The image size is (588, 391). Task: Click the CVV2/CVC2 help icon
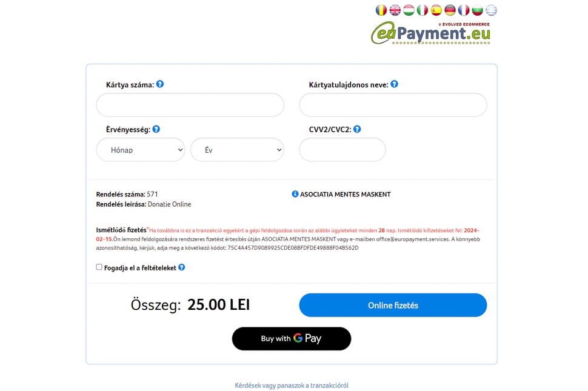(357, 129)
